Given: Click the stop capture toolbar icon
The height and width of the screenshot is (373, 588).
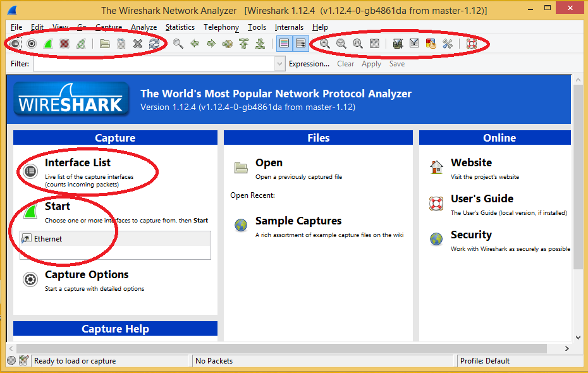Looking at the screenshot, I should pos(64,43).
